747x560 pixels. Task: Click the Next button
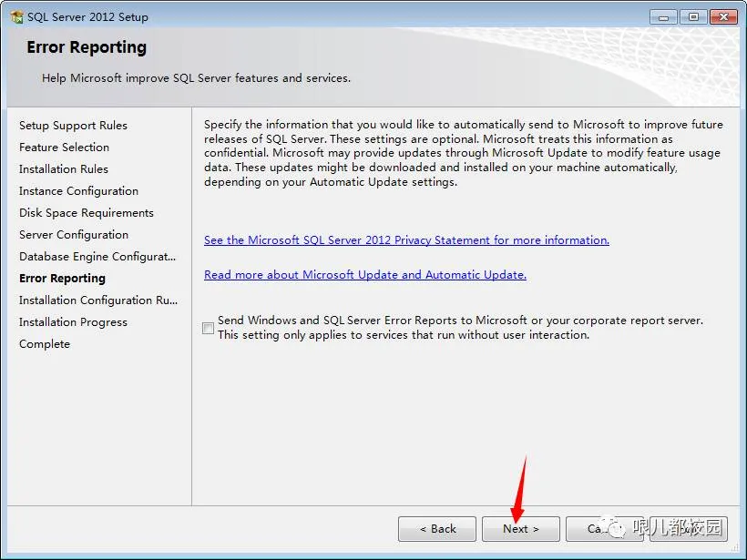click(x=521, y=528)
